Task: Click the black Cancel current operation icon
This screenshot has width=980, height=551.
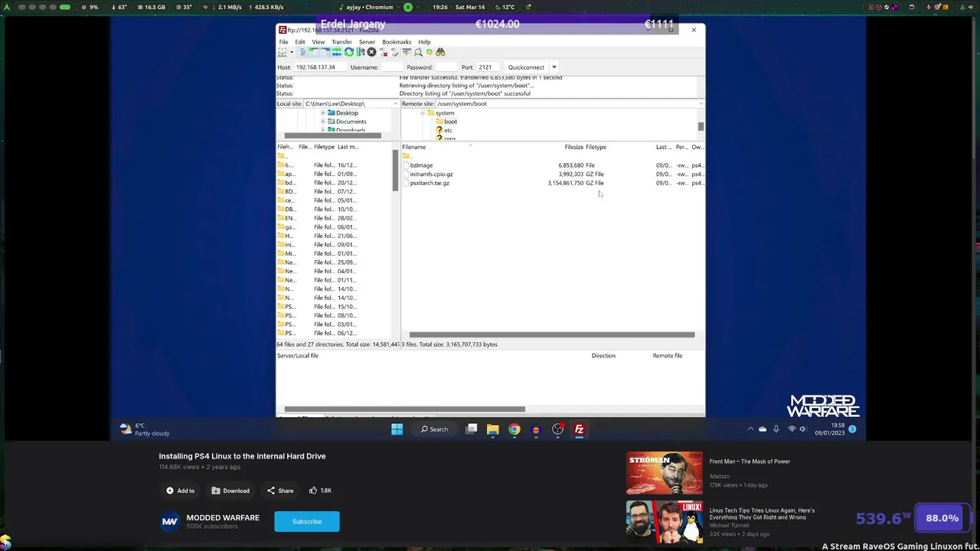Action: 372,52
